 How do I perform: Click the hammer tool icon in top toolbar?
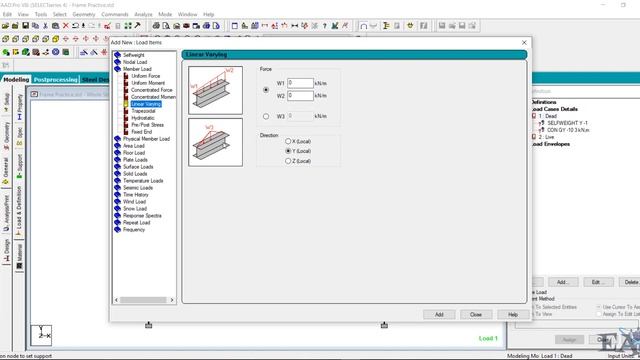coord(138,26)
